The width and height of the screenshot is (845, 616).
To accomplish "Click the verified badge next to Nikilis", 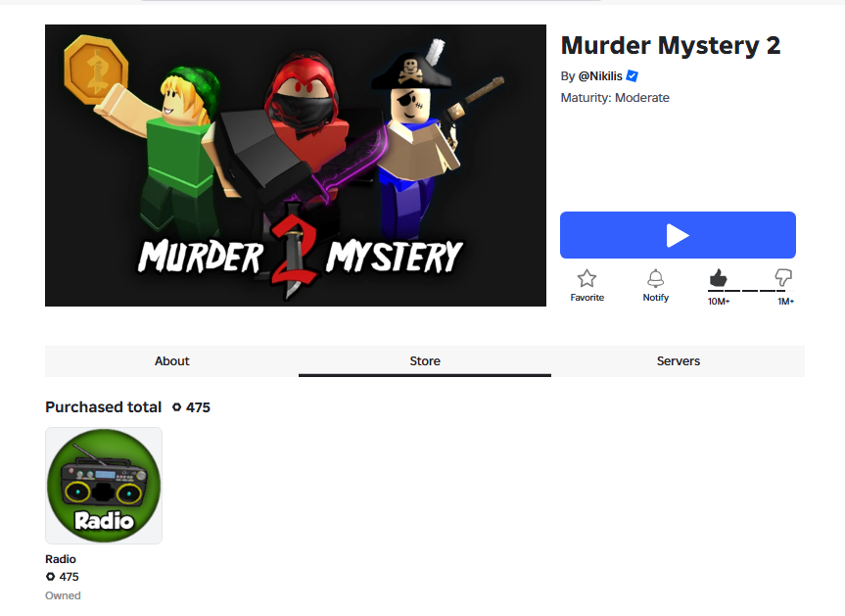I will click(633, 76).
